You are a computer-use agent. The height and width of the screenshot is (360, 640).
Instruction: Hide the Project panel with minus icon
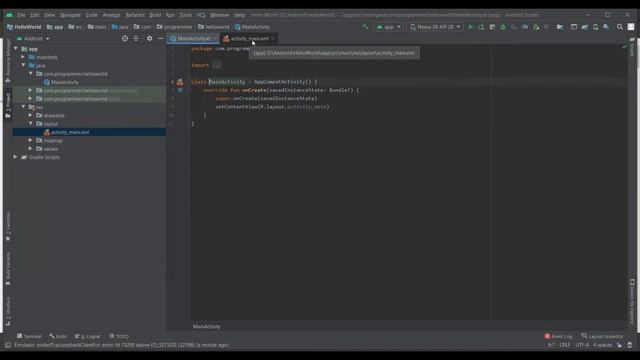click(x=161, y=38)
